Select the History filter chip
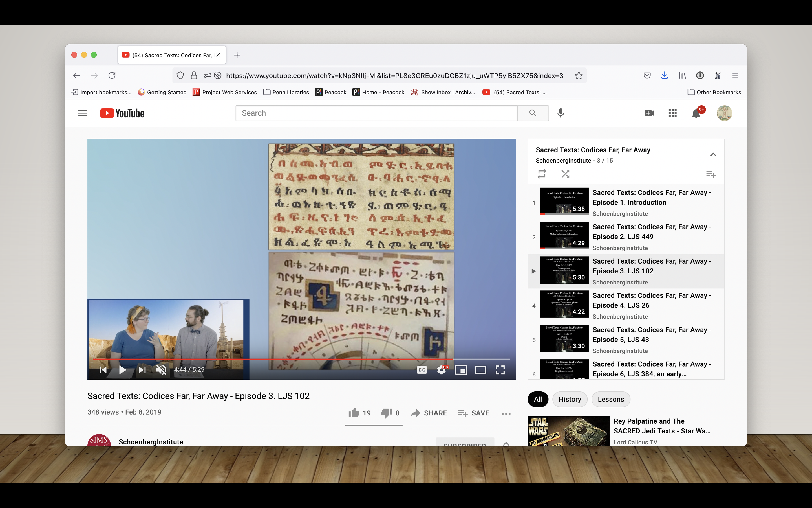The width and height of the screenshot is (812, 508). [x=570, y=399]
